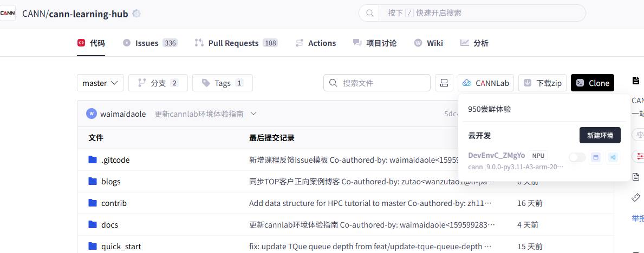
Task: Click the 文件 column header
Action: pos(96,138)
